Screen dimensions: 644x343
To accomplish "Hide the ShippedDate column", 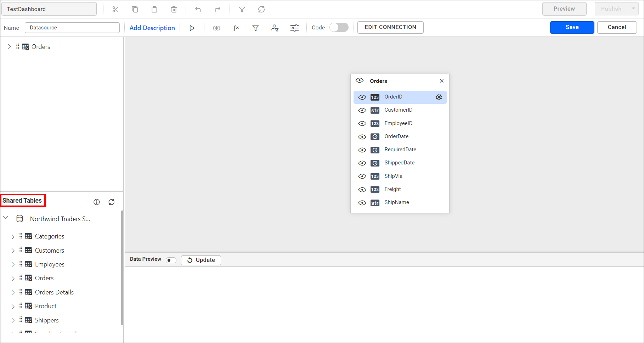I will click(362, 163).
